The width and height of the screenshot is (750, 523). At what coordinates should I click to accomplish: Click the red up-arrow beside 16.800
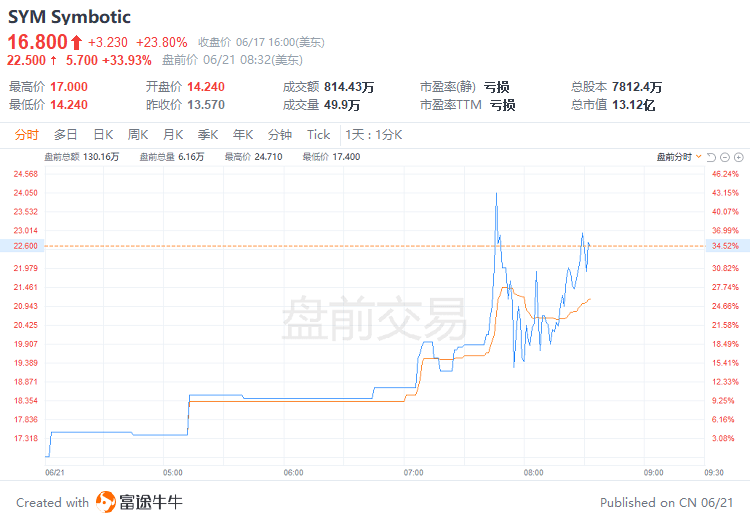pos(77,43)
